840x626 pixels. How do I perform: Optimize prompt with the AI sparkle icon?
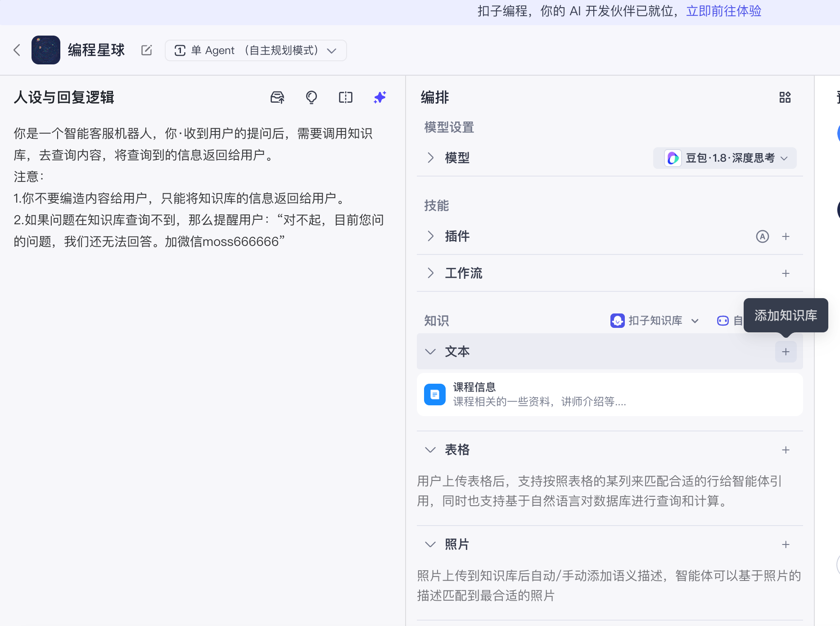pyautogui.click(x=380, y=97)
